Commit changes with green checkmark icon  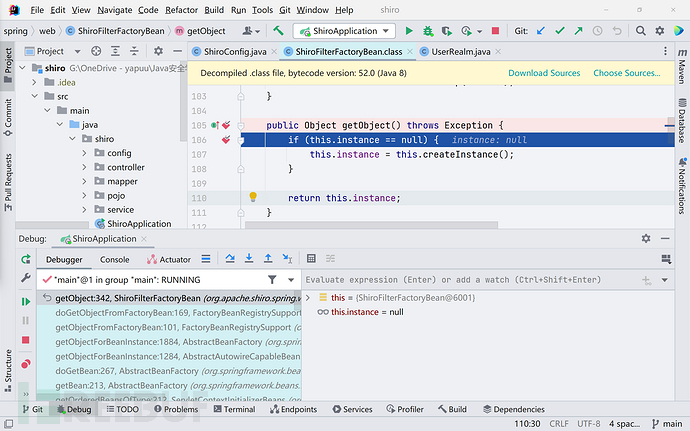click(x=560, y=31)
